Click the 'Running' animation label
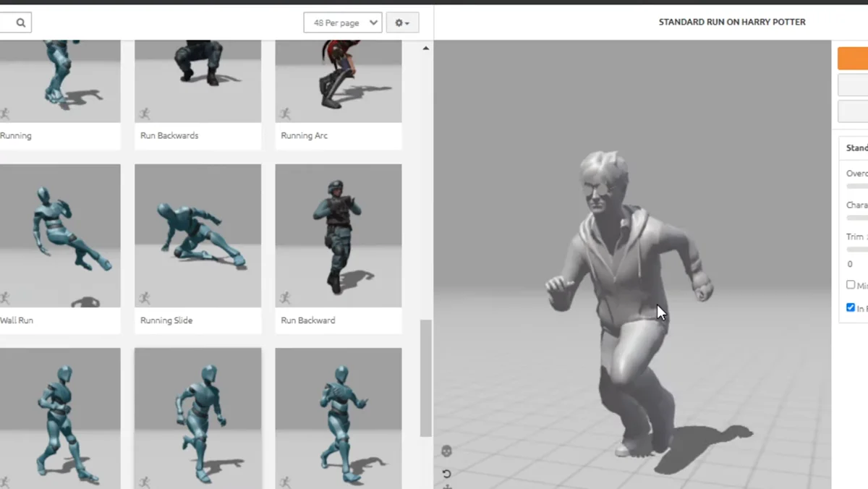 [16, 135]
